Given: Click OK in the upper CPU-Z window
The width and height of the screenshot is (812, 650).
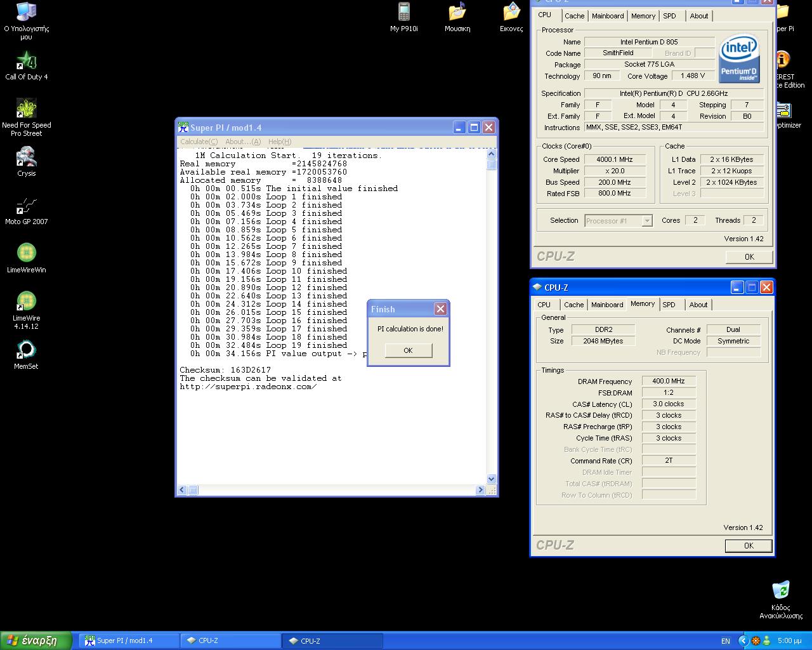Looking at the screenshot, I should click(749, 256).
